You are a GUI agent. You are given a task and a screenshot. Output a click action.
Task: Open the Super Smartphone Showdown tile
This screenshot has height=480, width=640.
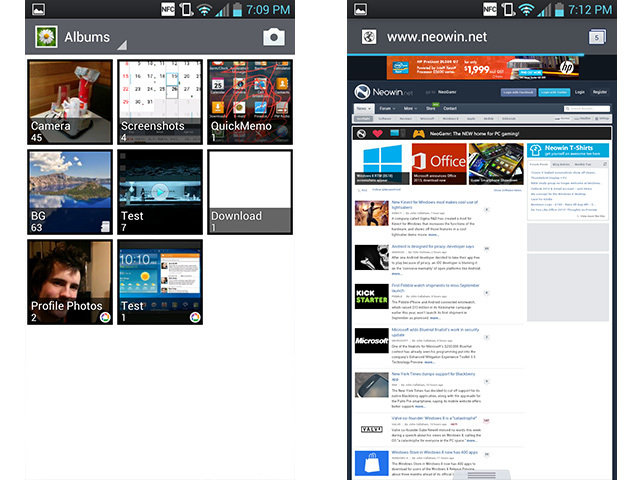(x=496, y=164)
